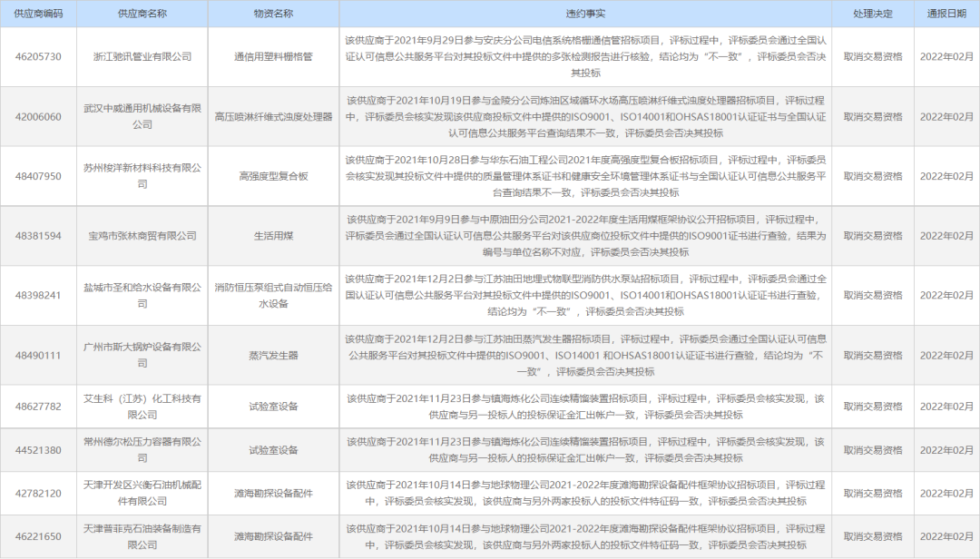The image size is (980, 559).
Task: Click the 2022年02月 date in the last row
Action: [x=947, y=534]
